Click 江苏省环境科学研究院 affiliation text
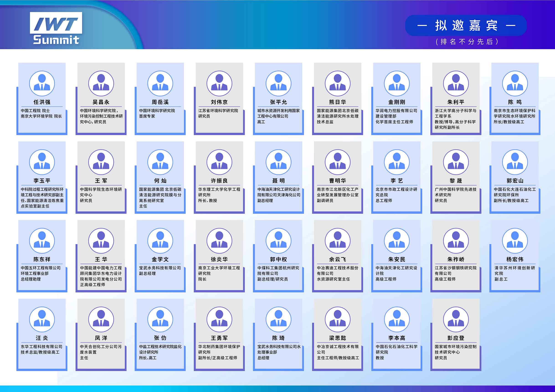This screenshot has width=555, height=392. [218, 111]
